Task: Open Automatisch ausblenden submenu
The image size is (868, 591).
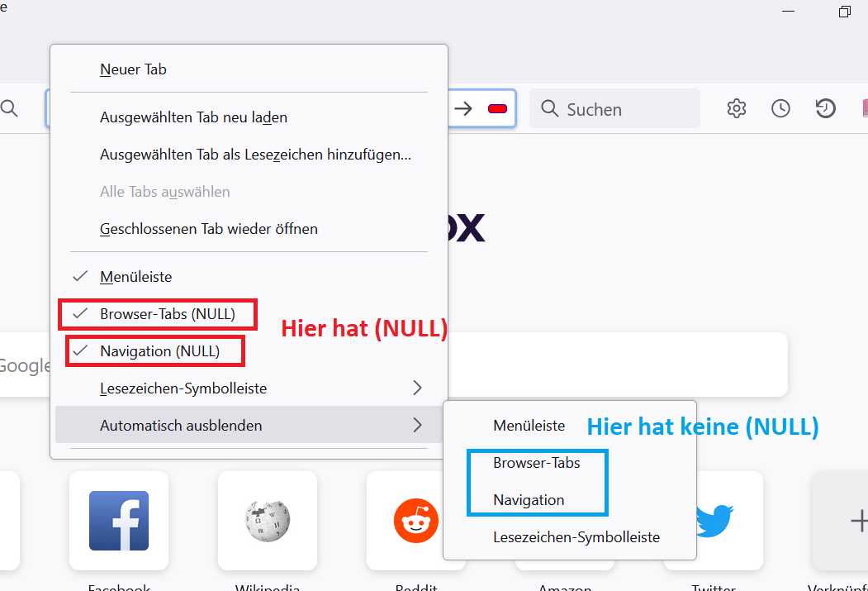Action: (x=249, y=426)
